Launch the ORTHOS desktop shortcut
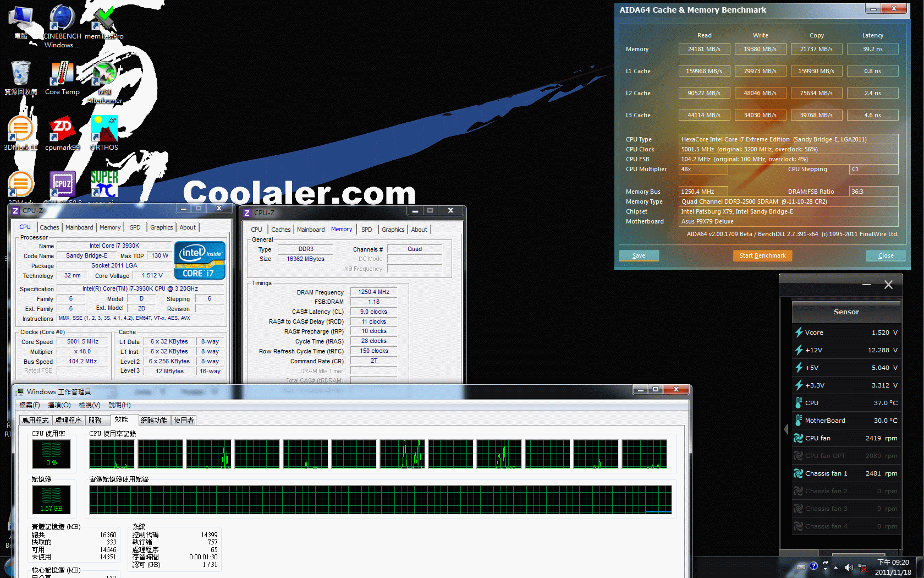924x578 pixels. pos(104,133)
